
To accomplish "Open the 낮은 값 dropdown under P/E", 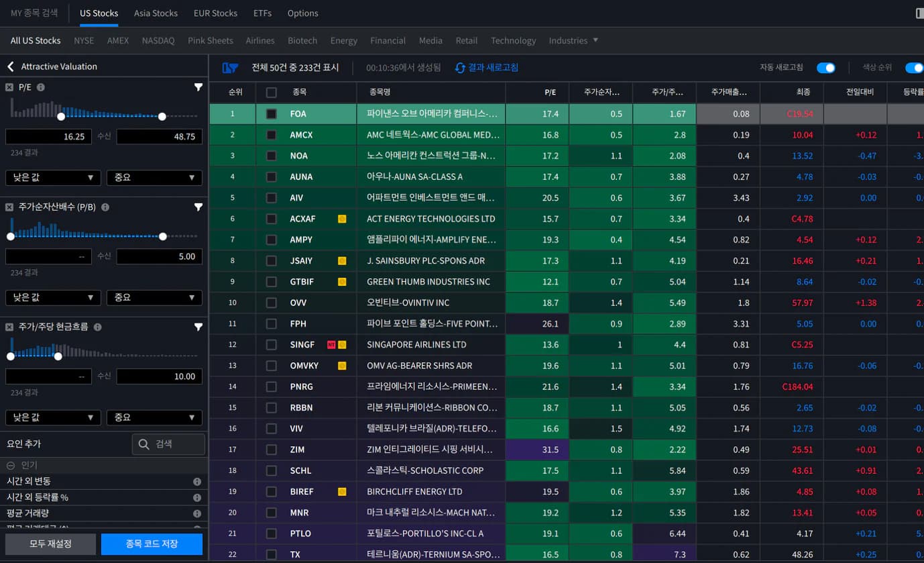I will pyautogui.click(x=53, y=178).
